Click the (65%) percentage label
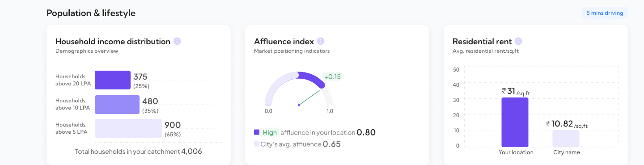Screen dimensions: 644x165 (x=173, y=134)
